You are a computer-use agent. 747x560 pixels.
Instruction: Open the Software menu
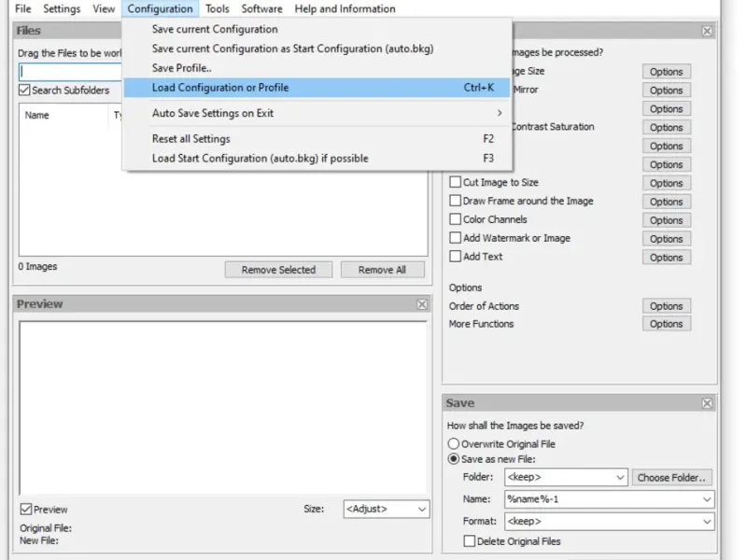pos(261,8)
